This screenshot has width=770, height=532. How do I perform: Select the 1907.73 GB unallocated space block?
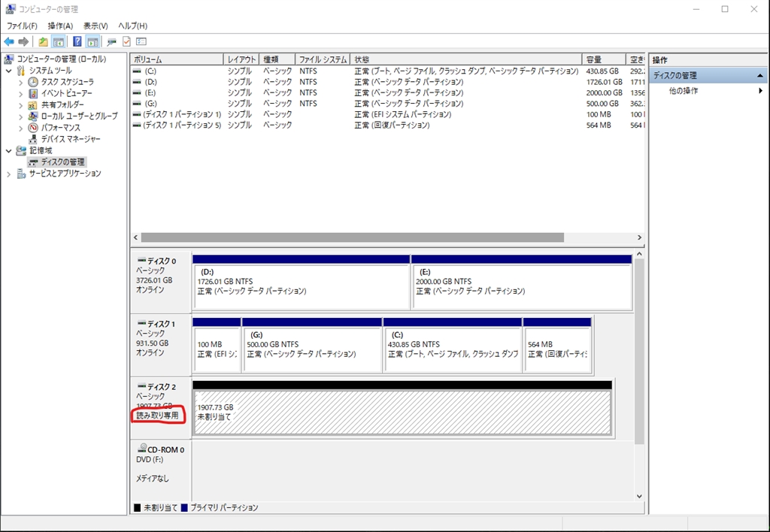click(x=402, y=408)
